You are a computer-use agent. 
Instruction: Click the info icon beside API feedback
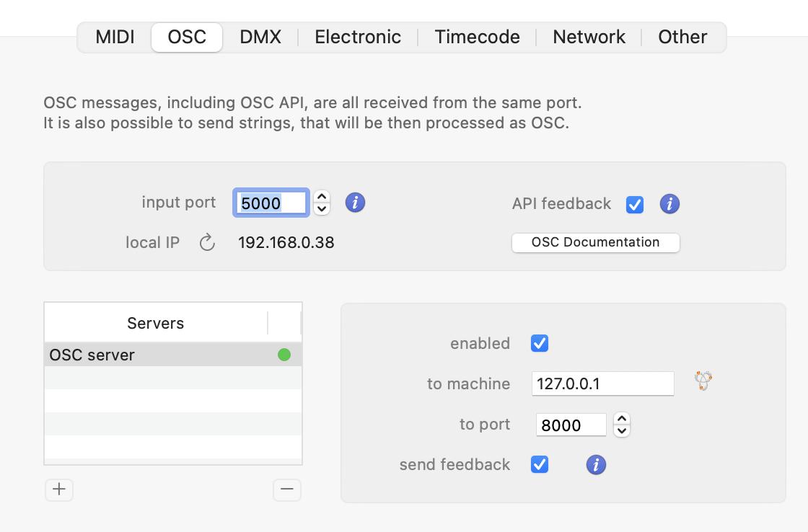click(x=669, y=204)
